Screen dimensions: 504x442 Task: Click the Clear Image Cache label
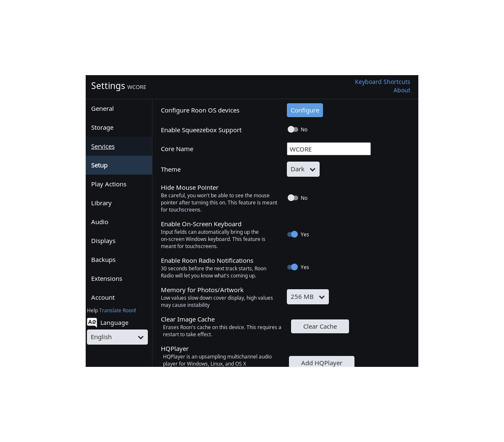tap(188, 319)
